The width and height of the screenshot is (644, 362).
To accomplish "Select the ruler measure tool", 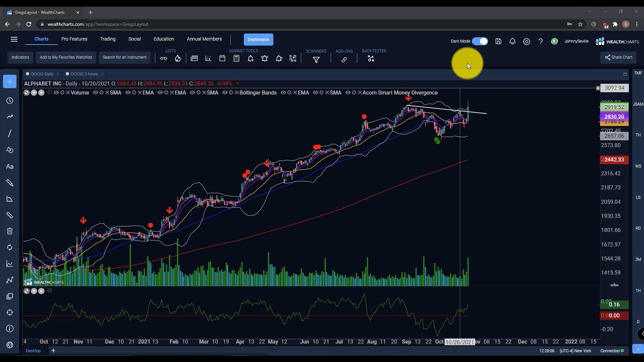I will (x=10, y=216).
